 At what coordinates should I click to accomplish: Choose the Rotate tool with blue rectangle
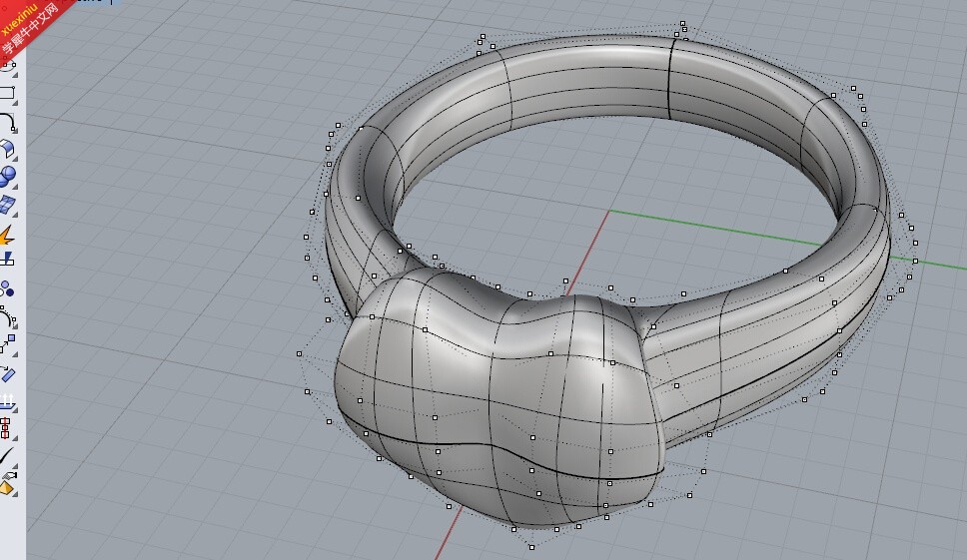coord(7,374)
